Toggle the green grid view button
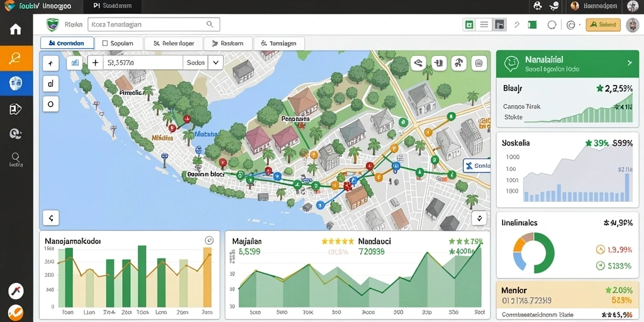644x322 pixels. 469,25
